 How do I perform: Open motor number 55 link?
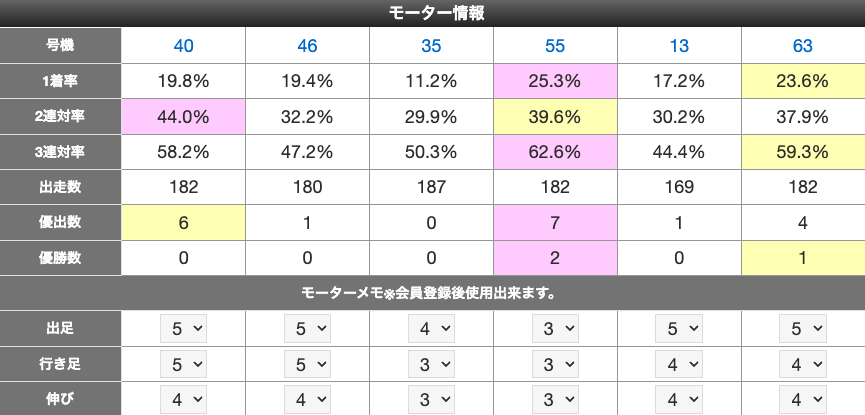555,46
